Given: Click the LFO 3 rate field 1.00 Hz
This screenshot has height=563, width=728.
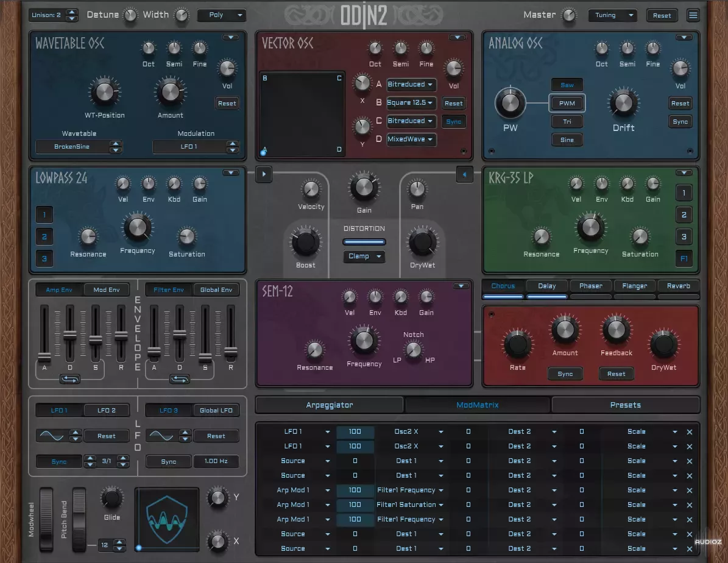Looking at the screenshot, I should [216, 461].
